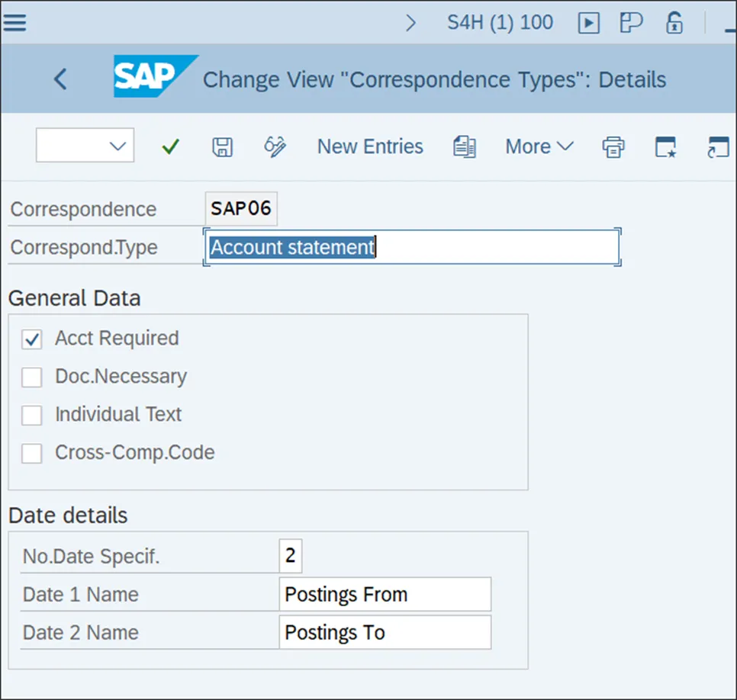Expand the More menu
Viewport: 737px width, 700px height.
coord(539,146)
